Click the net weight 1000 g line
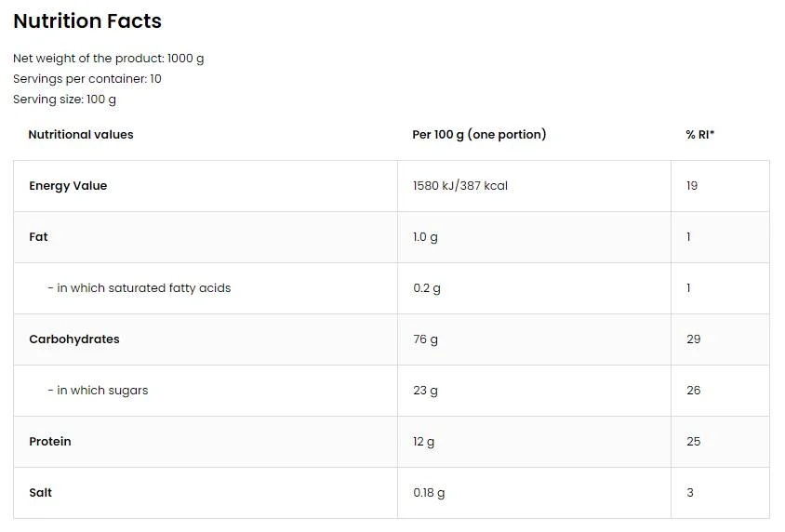This screenshot has height=532, width=785. tap(109, 59)
